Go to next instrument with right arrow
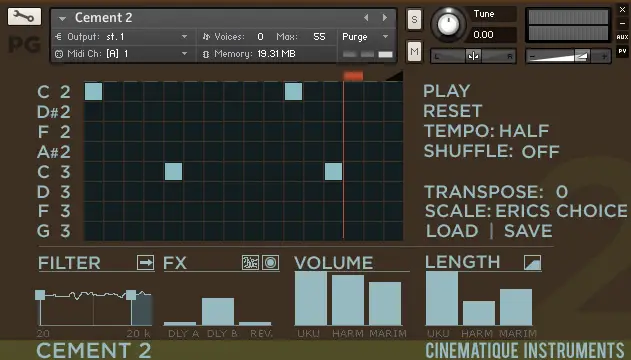This screenshot has height=360, width=631. pyautogui.click(x=385, y=18)
